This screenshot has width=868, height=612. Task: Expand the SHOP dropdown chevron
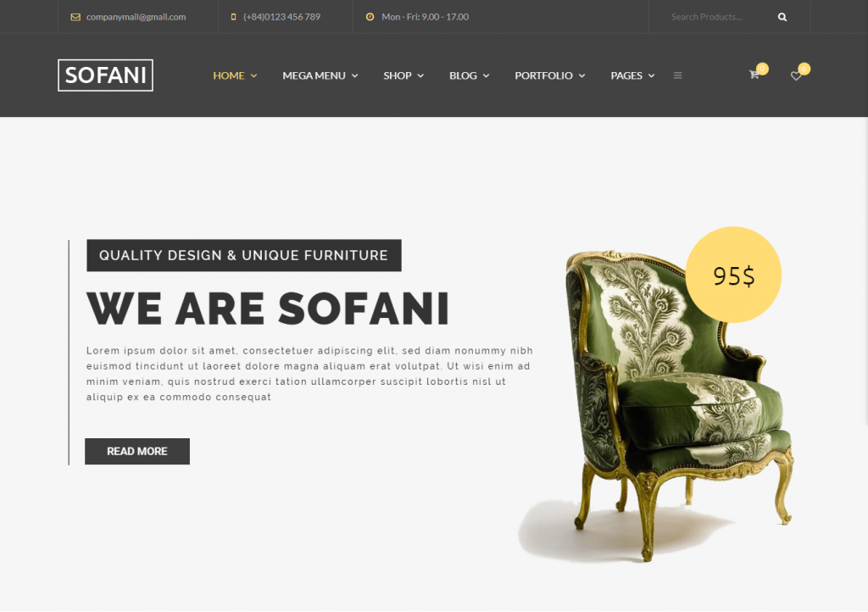coord(420,75)
